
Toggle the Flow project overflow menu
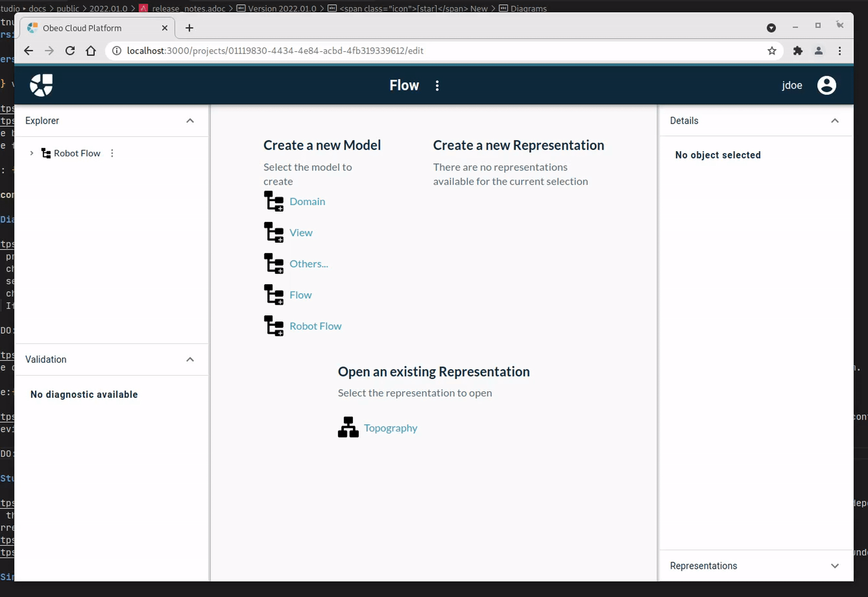pyautogui.click(x=437, y=85)
